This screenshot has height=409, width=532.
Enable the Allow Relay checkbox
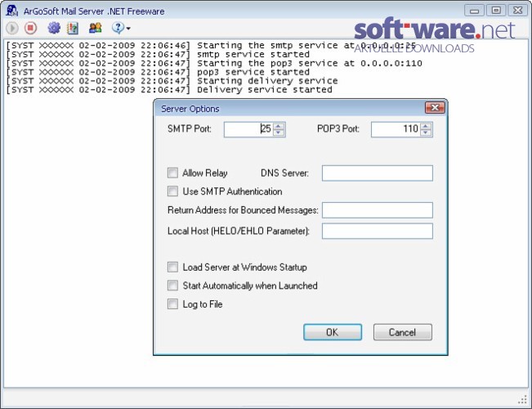172,173
